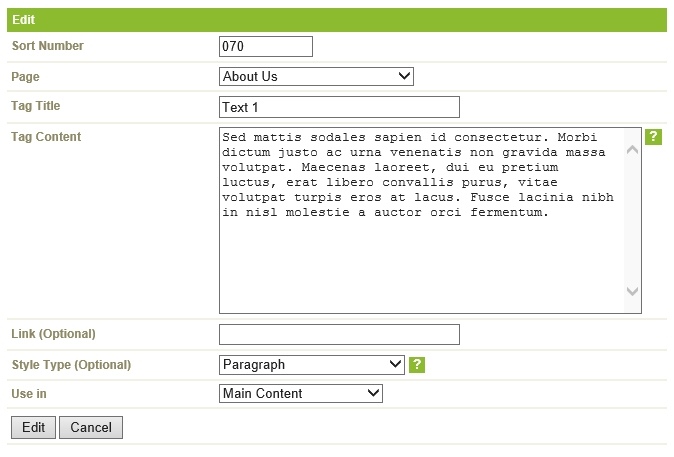
Task: Click the textarea vertical scrollbar track
Action: point(632,221)
